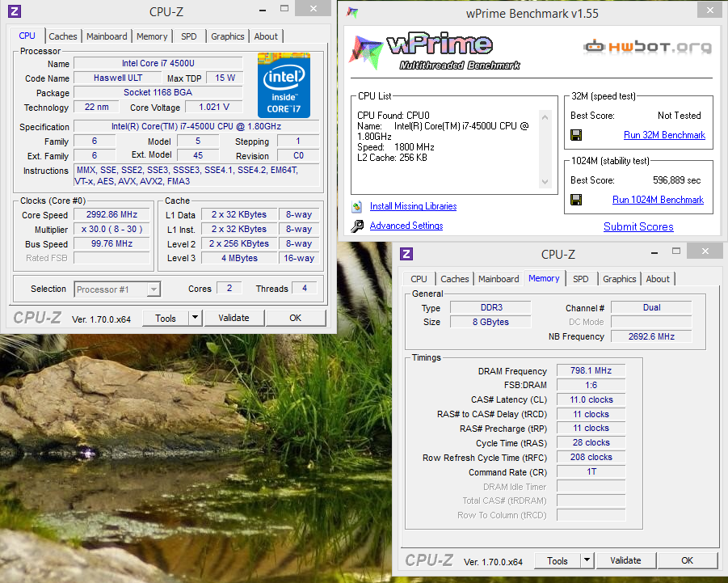Switch to Caches tab in the upper-left CPU-Z window
The width and height of the screenshot is (728, 583).
[x=63, y=36]
